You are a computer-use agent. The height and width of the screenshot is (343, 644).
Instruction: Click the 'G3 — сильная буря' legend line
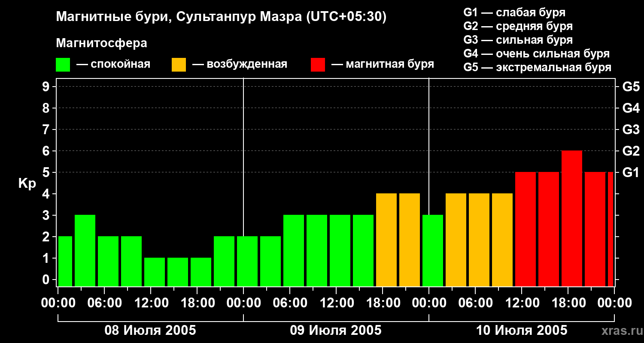[x=518, y=40]
